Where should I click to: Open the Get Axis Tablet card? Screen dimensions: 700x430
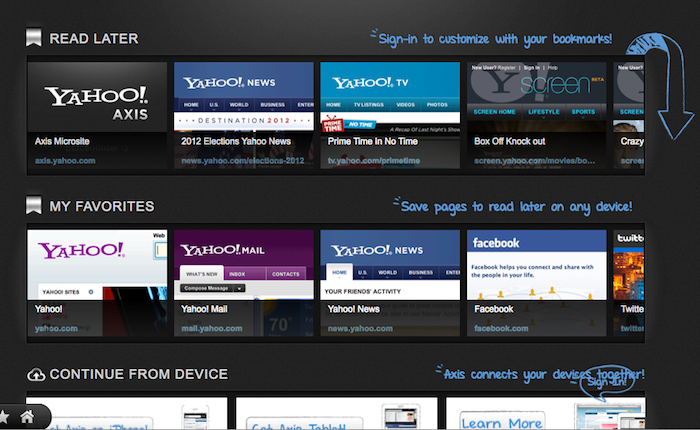(335, 415)
